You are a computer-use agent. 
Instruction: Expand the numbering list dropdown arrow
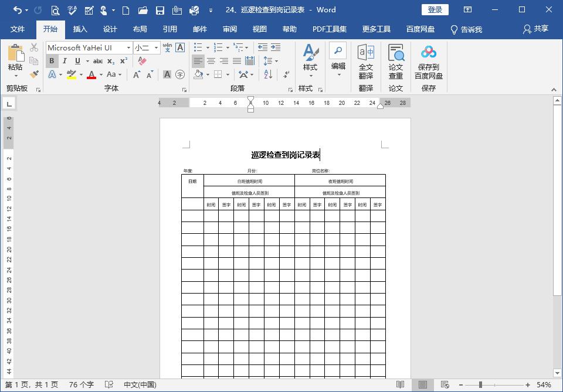tap(228, 47)
